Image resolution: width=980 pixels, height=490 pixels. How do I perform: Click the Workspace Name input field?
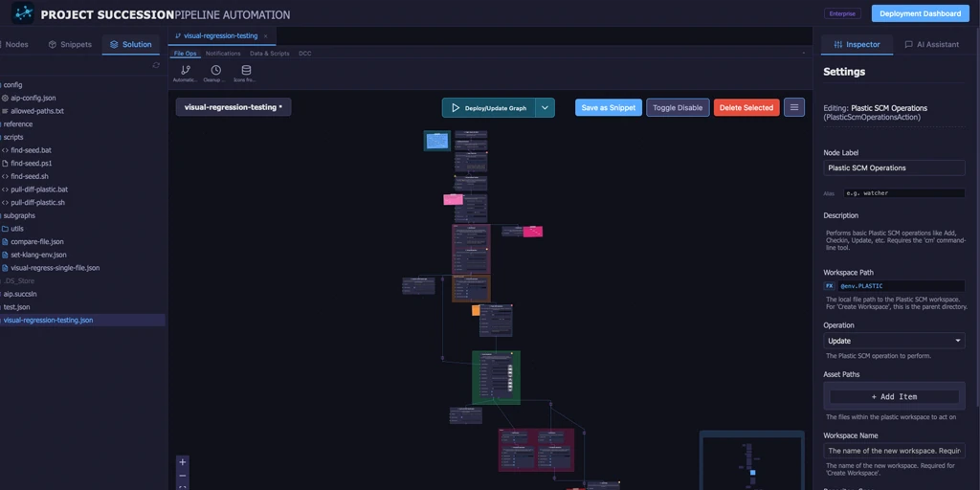tap(894, 451)
